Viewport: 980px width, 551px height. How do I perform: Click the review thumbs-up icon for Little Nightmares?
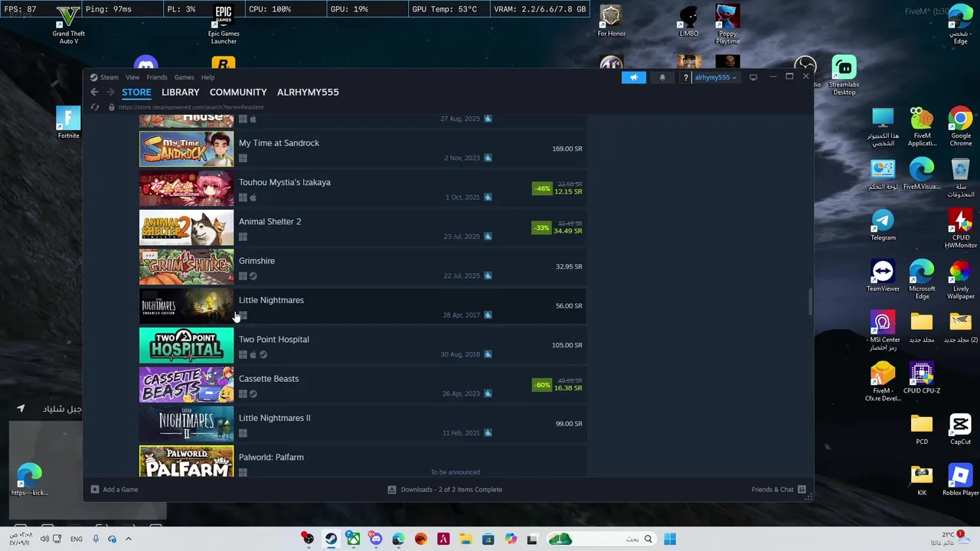coord(488,315)
